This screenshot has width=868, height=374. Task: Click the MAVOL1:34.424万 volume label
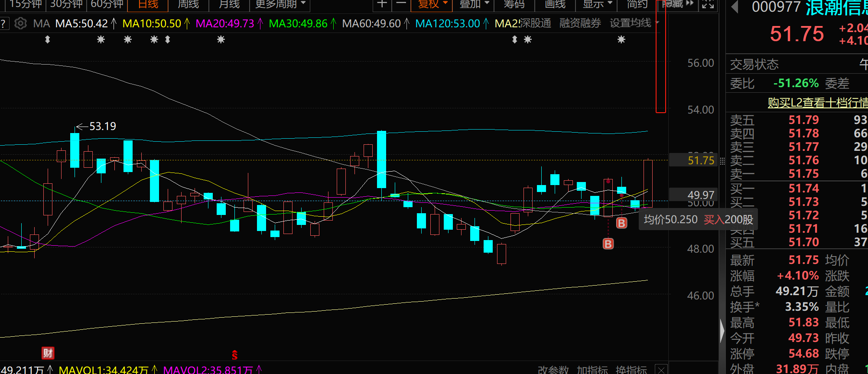coord(104,370)
